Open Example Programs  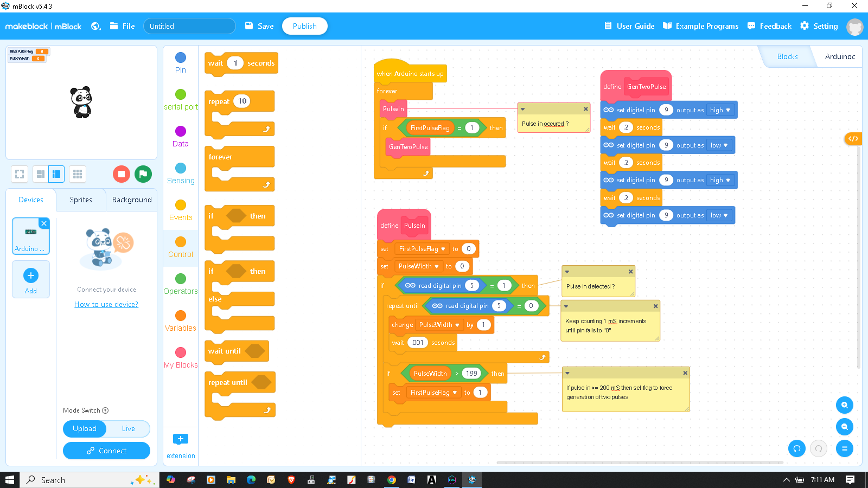[701, 26]
